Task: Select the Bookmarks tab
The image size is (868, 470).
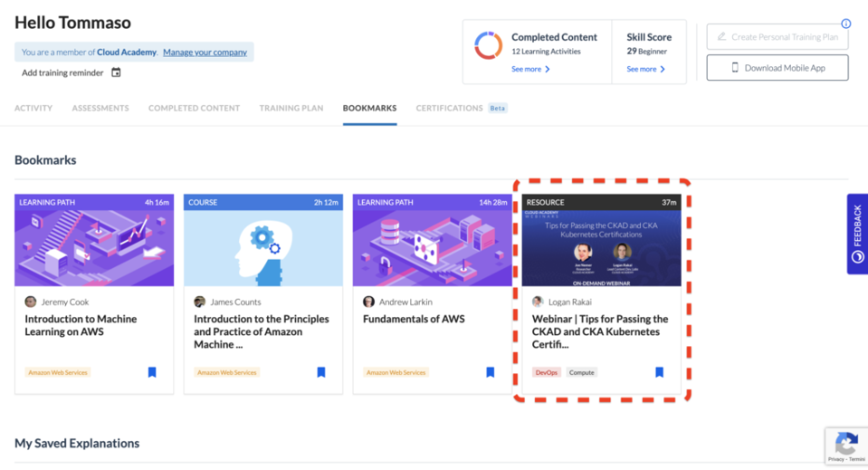Action: tap(369, 108)
